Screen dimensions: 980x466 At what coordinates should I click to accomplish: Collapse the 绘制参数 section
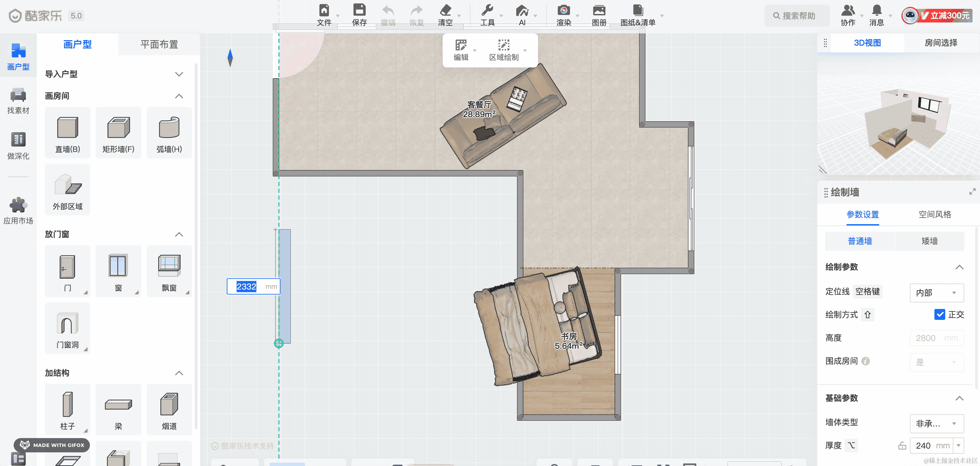[959, 267]
